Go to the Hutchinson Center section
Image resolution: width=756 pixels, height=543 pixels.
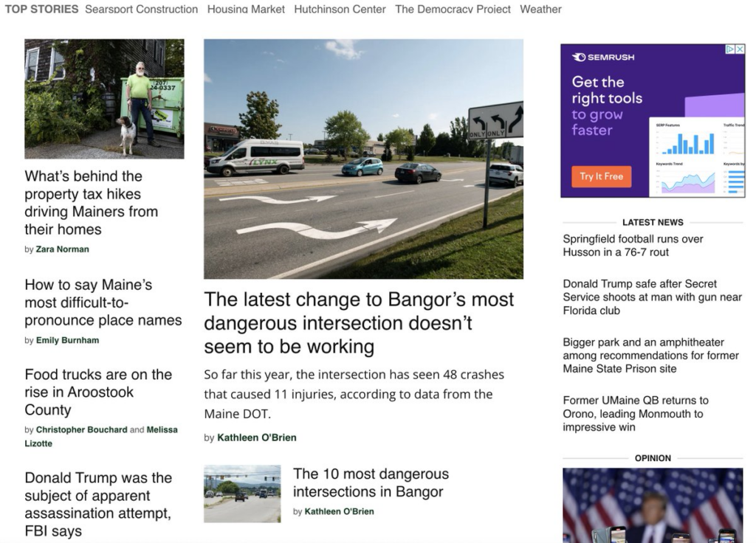(x=340, y=10)
